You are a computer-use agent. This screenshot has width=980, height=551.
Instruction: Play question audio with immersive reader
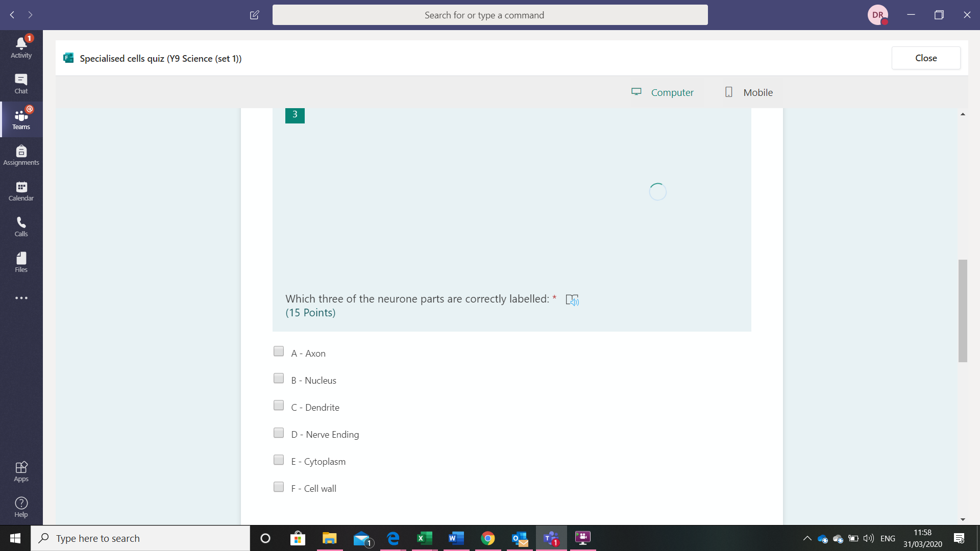pos(573,299)
